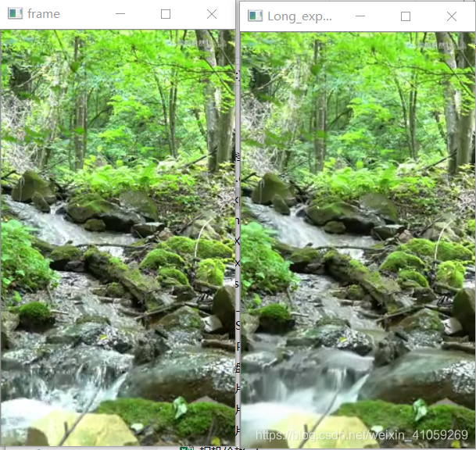476x450 pixels.
Task: Minimize the Long_exp window
Action: [360, 16]
